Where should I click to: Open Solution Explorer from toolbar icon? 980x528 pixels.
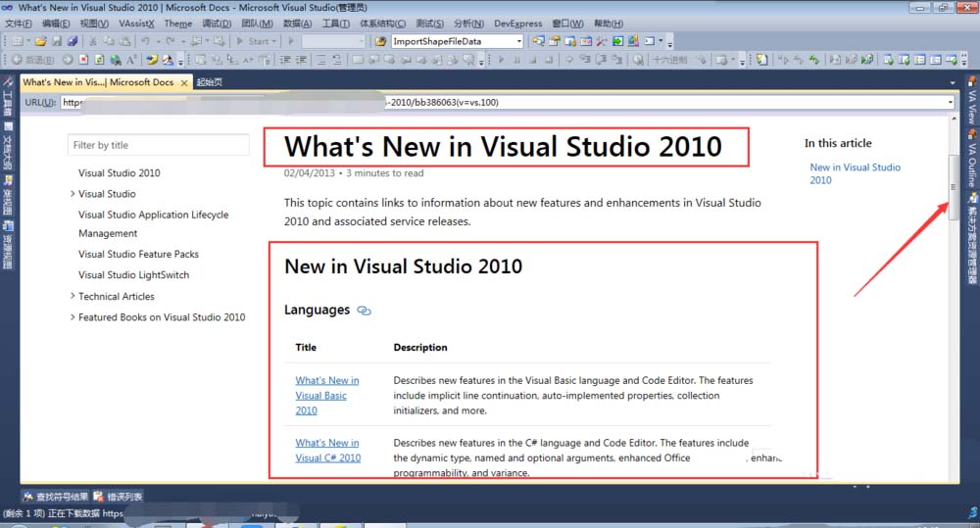pyautogui.click(x=538, y=41)
